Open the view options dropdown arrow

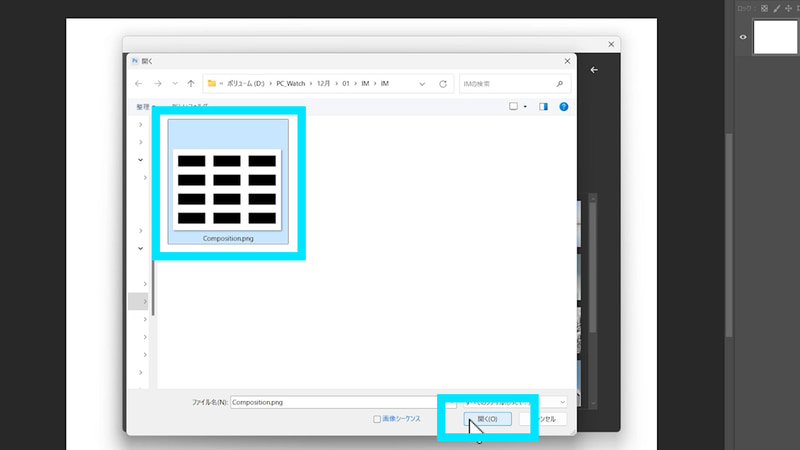tap(525, 107)
